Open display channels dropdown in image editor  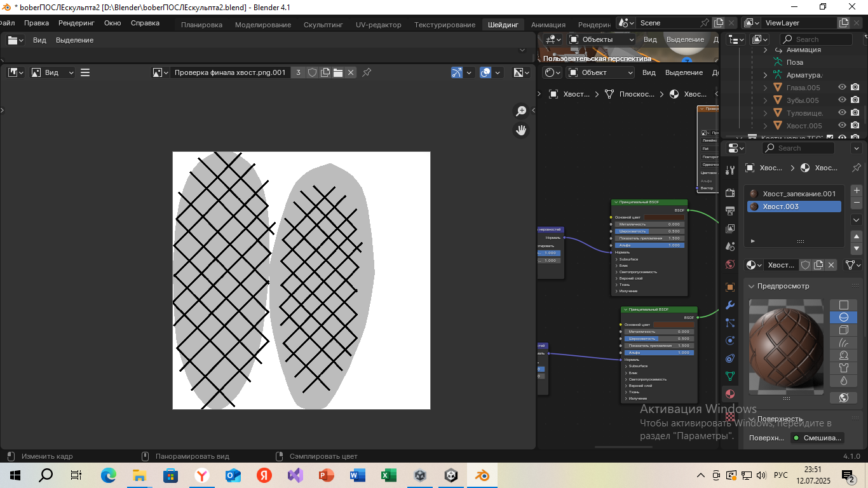click(x=522, y=72)
